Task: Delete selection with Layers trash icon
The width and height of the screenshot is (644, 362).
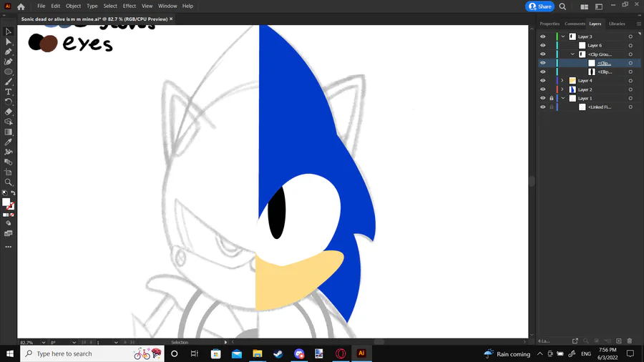Action: 630,341
